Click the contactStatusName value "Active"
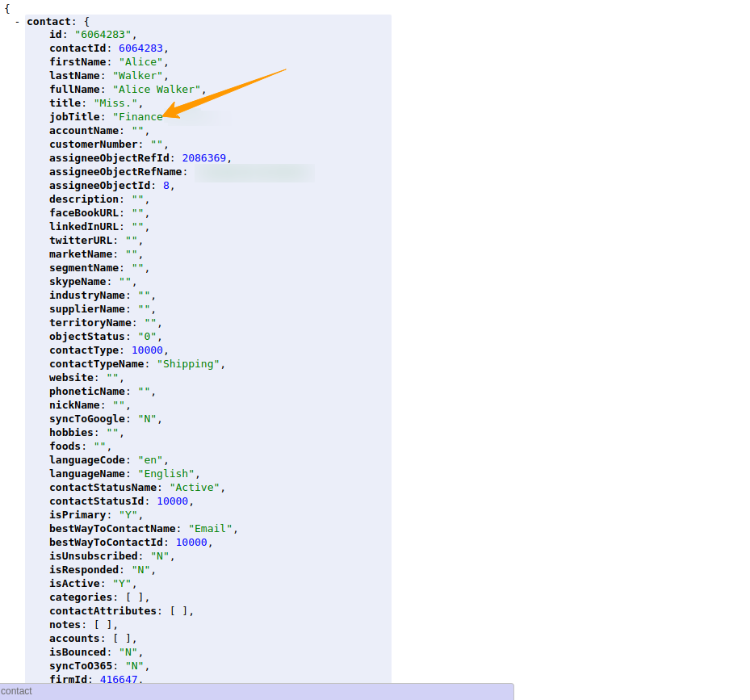 [195, 488]
